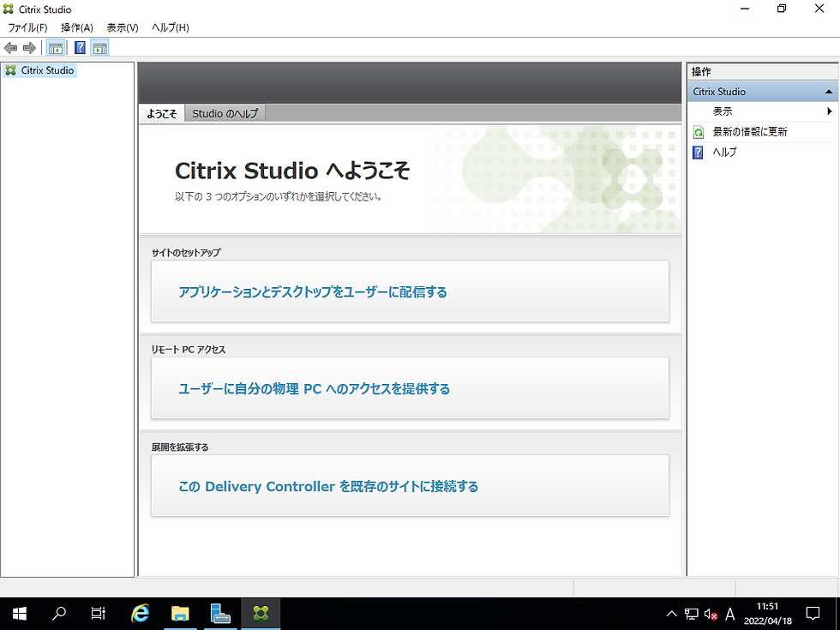Click the Citrix Studio title bar icon
Viewport: 840px width, 630px height.
point(8,9)
